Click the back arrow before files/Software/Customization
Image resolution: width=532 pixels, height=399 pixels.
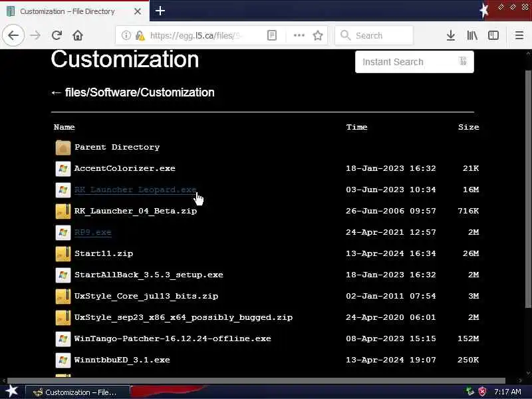[x=56, y=92]
